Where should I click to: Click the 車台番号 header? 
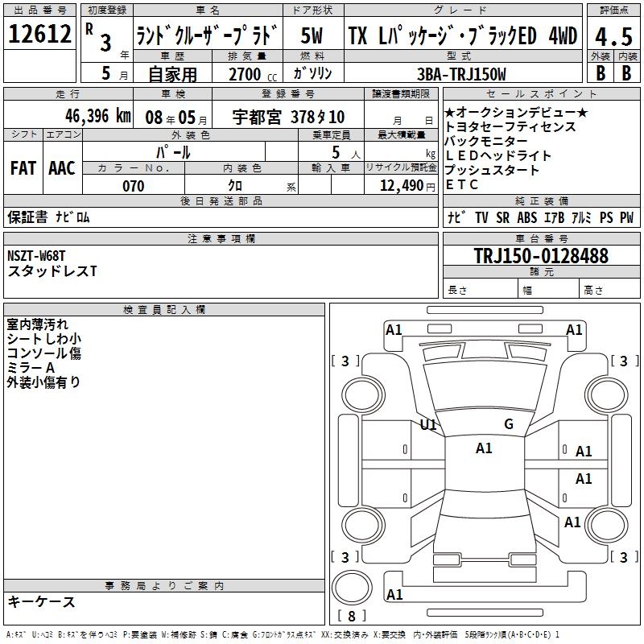click(x=542, y=238)
